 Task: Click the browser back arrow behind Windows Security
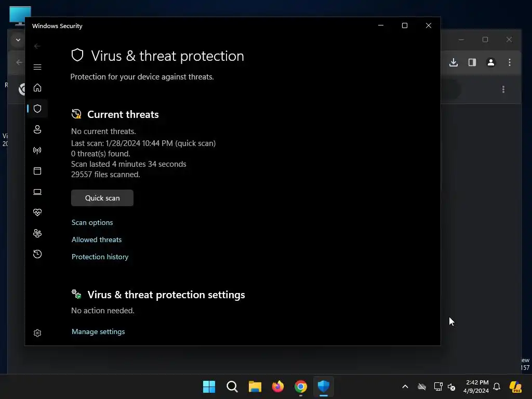click(x=19, y=62)
